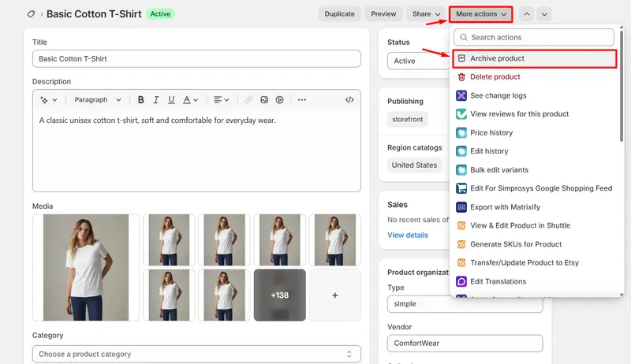
Task: Choose View reviews for this product
Action: click(535, 114)
